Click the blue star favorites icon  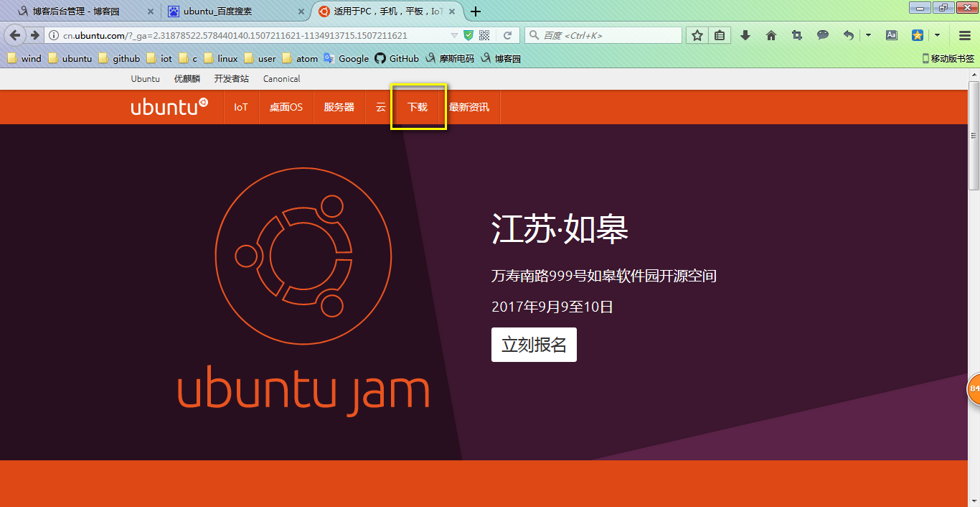tap(918, 35)
